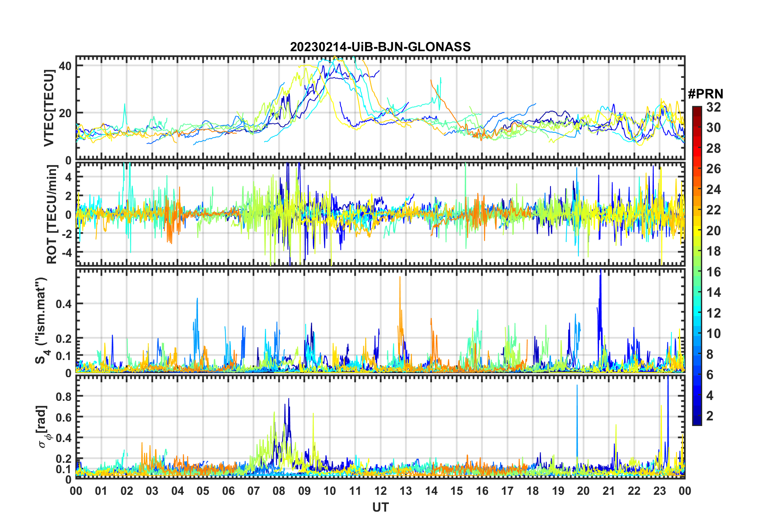The image size is (761, 532).
Task: Click ROT axis tick label 4
Action: click(x=69, y=177)
